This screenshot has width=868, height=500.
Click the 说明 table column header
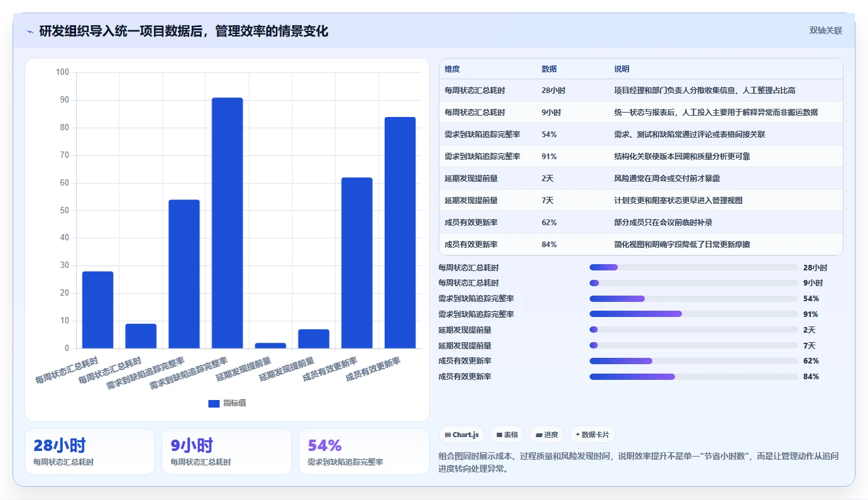(622, 69)
